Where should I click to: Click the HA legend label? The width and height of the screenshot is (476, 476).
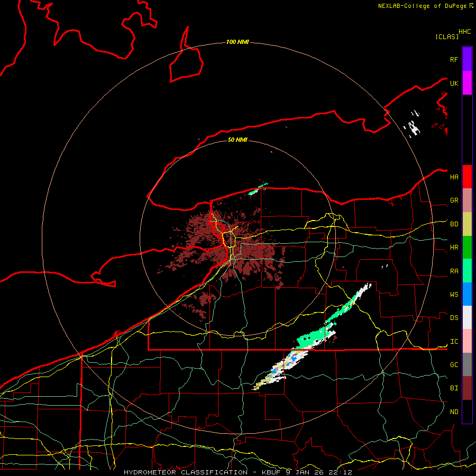click(x=454, y=177)
